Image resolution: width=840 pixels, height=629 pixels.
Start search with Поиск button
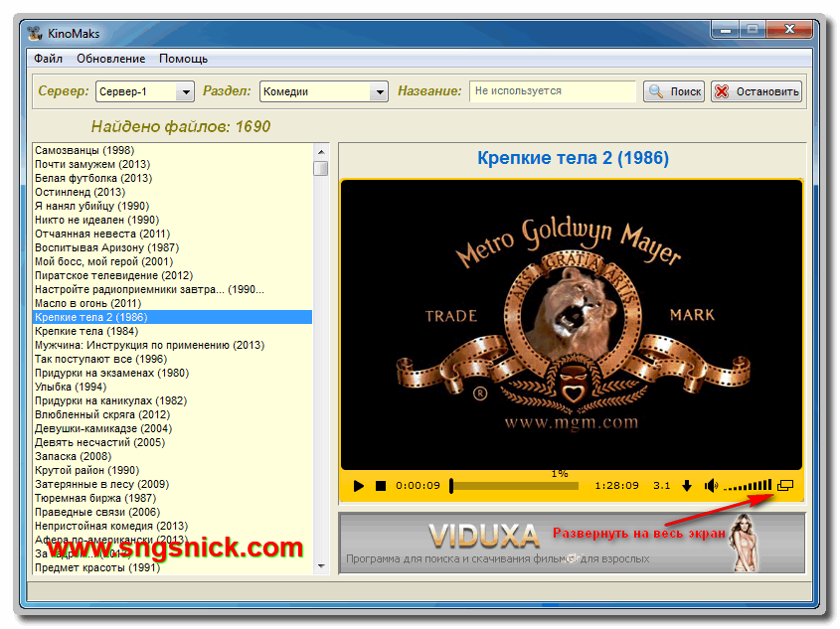(674, 91)
